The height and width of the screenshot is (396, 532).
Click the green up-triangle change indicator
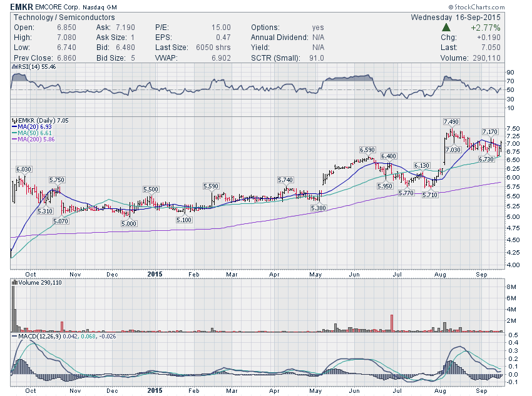click(x=446, y=28)
